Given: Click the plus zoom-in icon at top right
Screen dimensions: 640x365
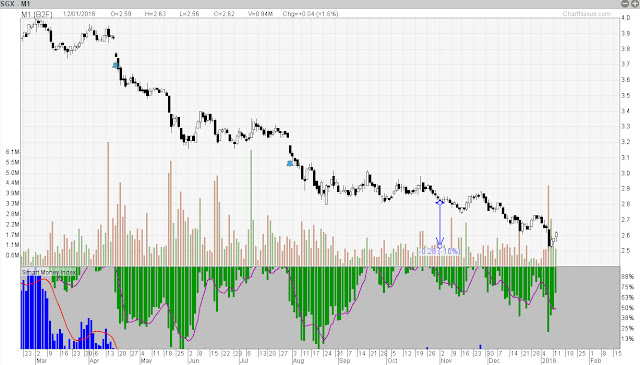Looking at the screenshot, I should click(635, 4).
